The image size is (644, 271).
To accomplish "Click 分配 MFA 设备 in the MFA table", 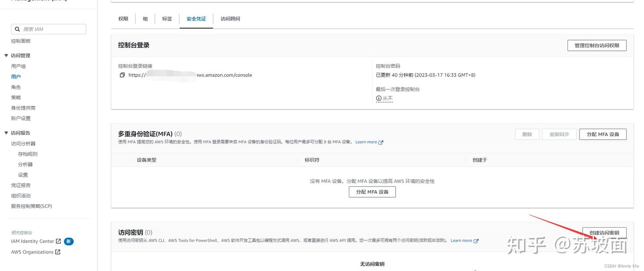I will tap(372, 192).
